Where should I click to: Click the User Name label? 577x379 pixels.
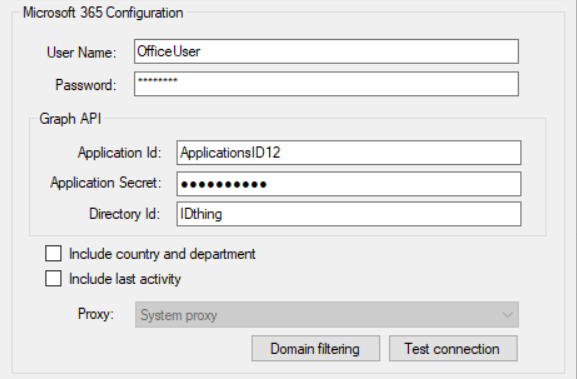[x=81, y=52]
